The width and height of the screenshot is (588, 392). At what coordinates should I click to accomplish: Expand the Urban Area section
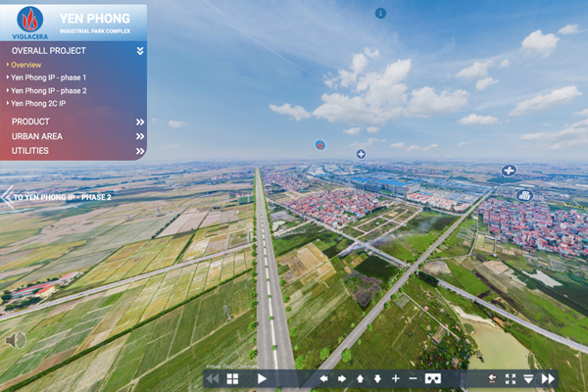(x=140, y=136)
